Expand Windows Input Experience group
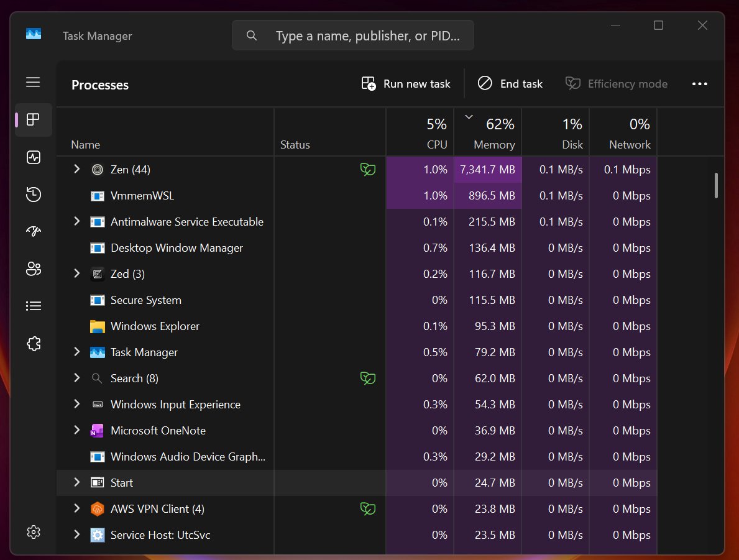This screenshot has height=560, width=739. tap(77, 404)
